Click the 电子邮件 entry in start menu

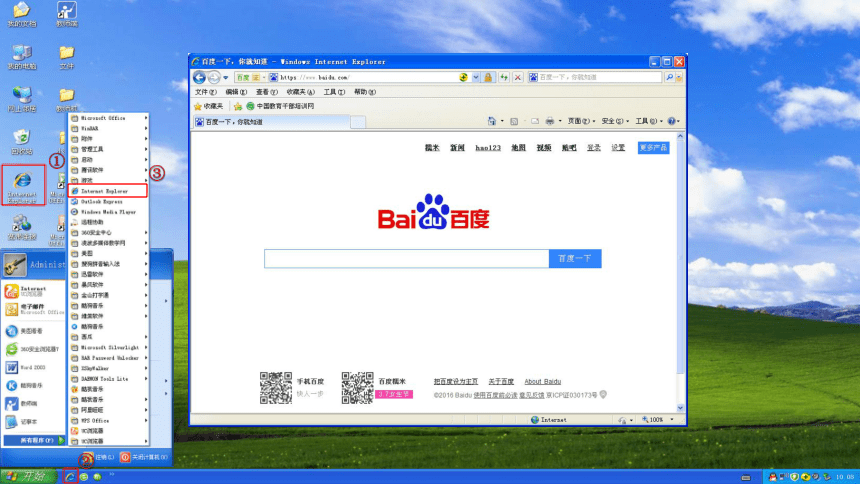(33, 309)
